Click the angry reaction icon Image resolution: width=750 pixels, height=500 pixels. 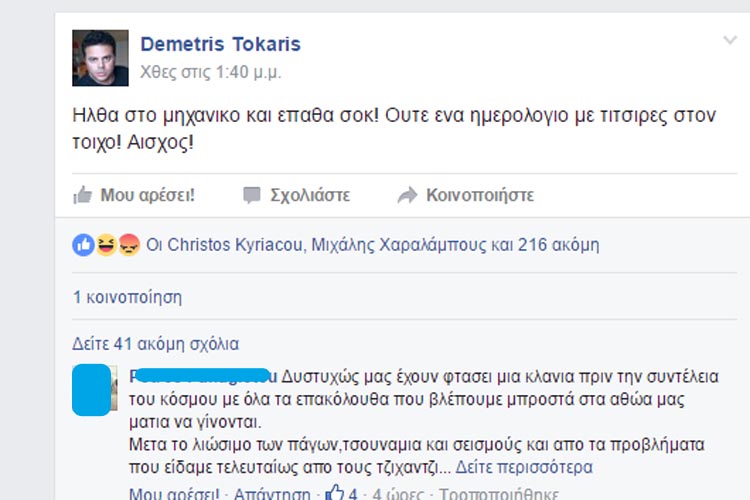point(129,245)
